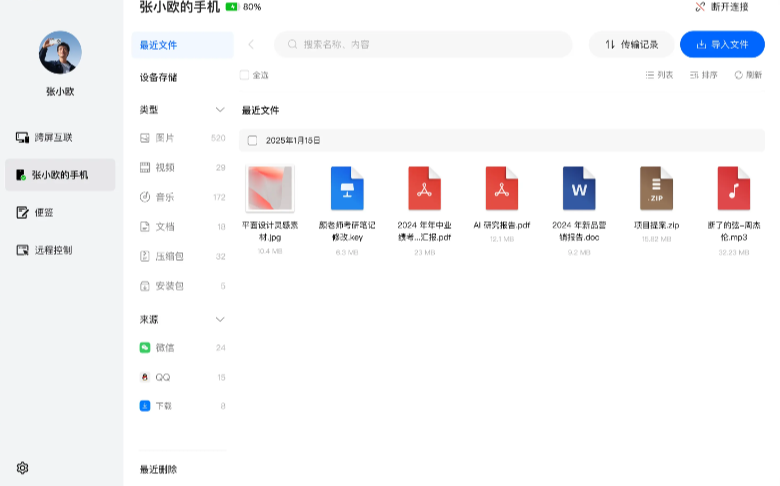The width and height of the screenshot is (780, 486).
Task: Collapse the 类型 section
Action: click(220, 110)
